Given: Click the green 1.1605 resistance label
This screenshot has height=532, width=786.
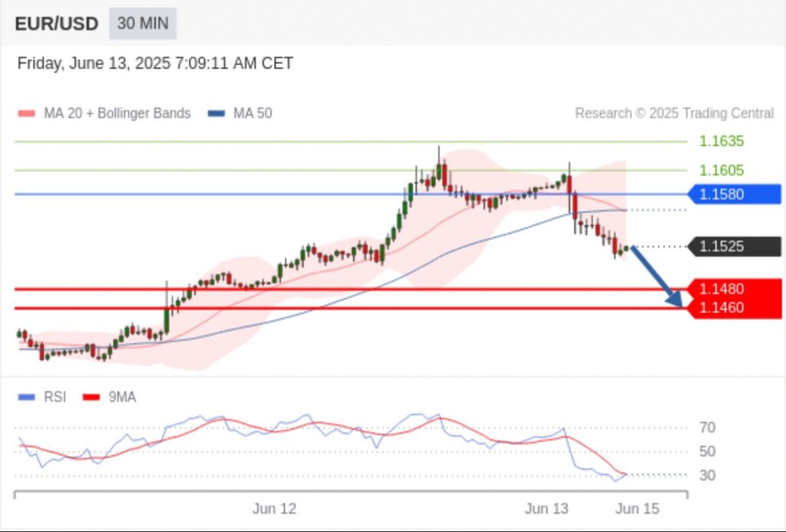Looking at the screenshot, I should point(722,170).
